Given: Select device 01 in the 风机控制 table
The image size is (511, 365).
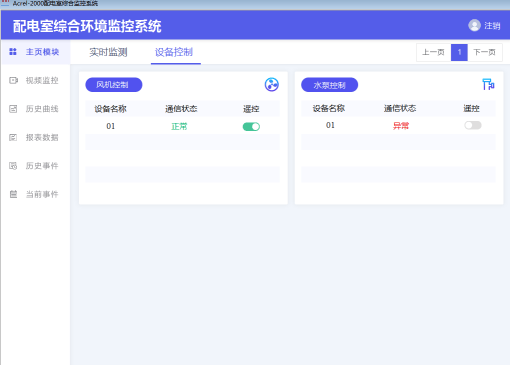Looking at the screenshot, I should coord(110,126).
